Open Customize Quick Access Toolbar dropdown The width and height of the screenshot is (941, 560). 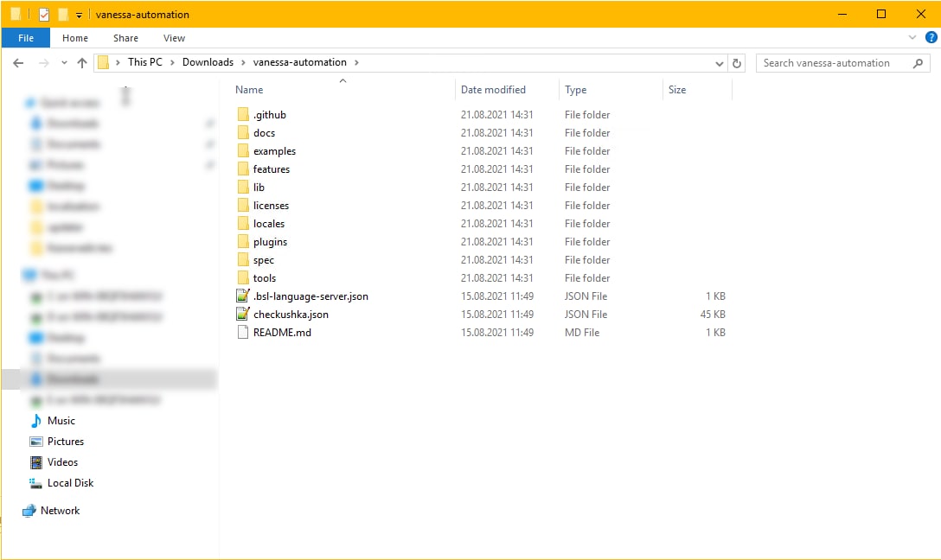pyautogui.click(x=79, y=15)
